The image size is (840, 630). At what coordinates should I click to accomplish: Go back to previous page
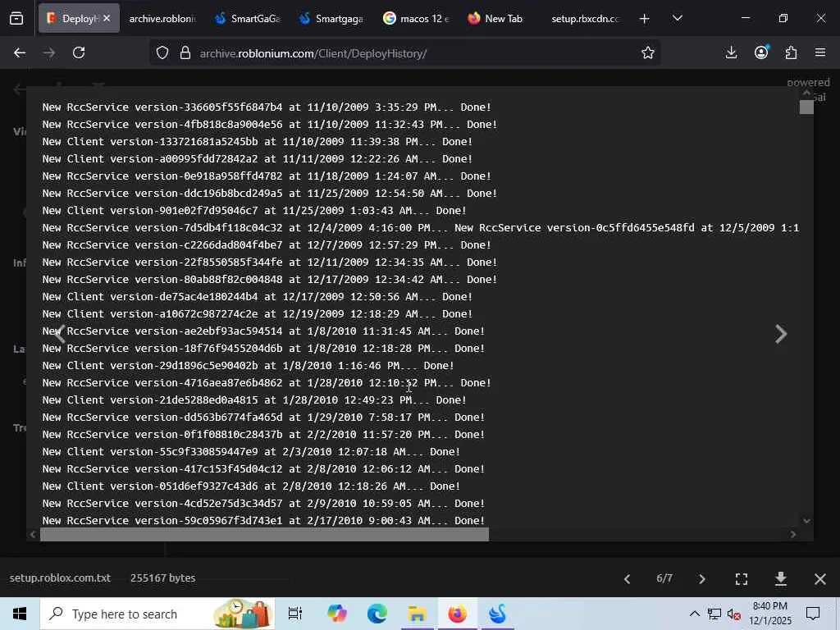coord(20,53)
